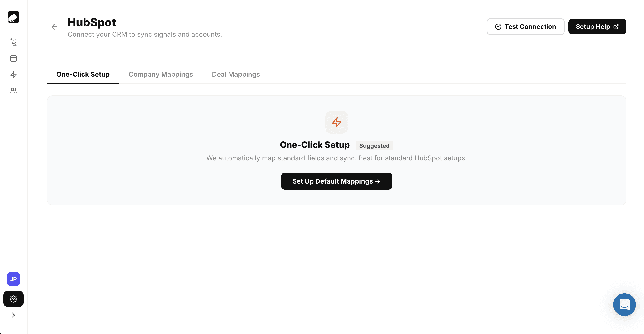This screenshot has height=334, width=644.
Task: Open the settings gear in sidebar
Action: [x=13, y=299]
